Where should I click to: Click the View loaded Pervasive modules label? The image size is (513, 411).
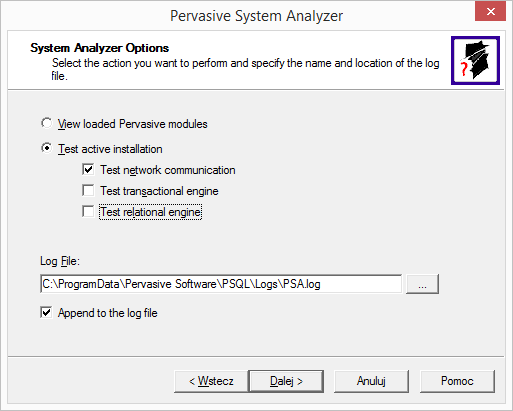[x=132, y=124]
